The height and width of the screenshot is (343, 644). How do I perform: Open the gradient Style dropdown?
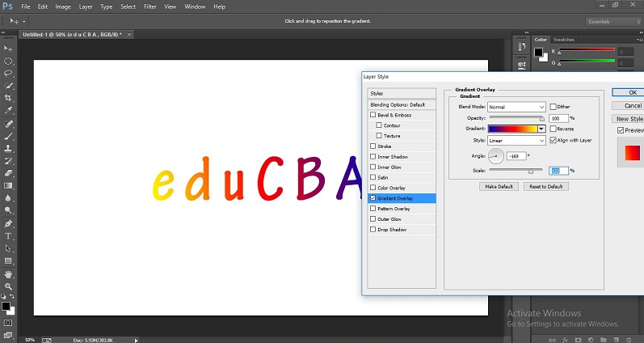516,141
